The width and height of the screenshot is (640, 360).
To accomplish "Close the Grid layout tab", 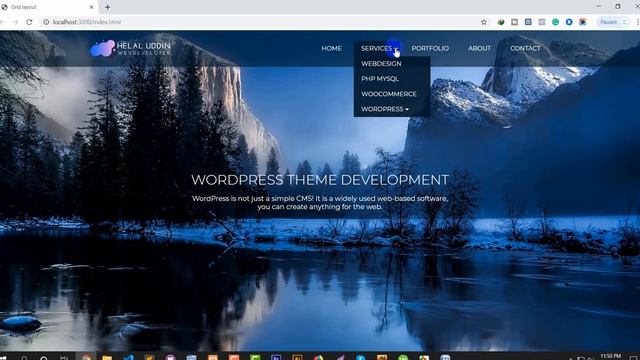I will tap(91, 7).
